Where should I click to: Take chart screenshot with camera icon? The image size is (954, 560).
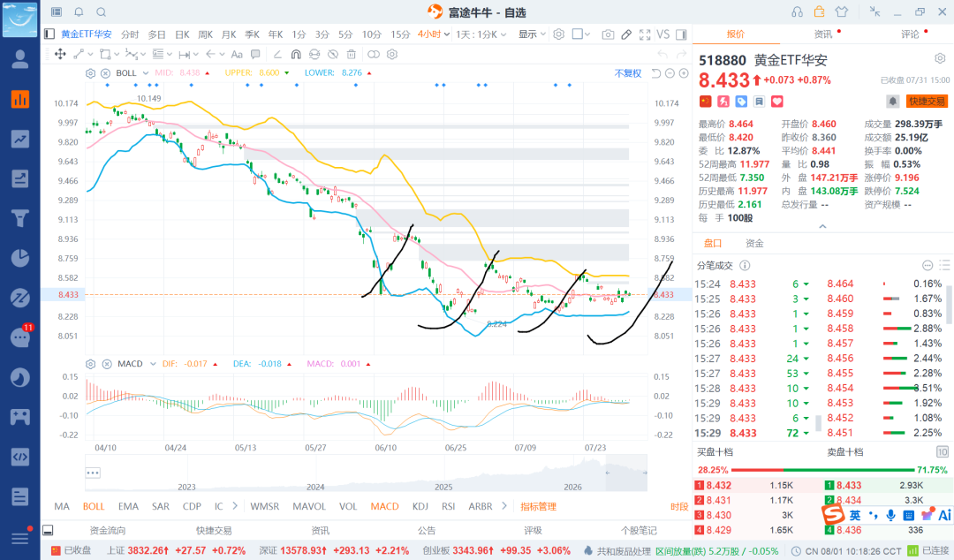(x=608, y=34)
